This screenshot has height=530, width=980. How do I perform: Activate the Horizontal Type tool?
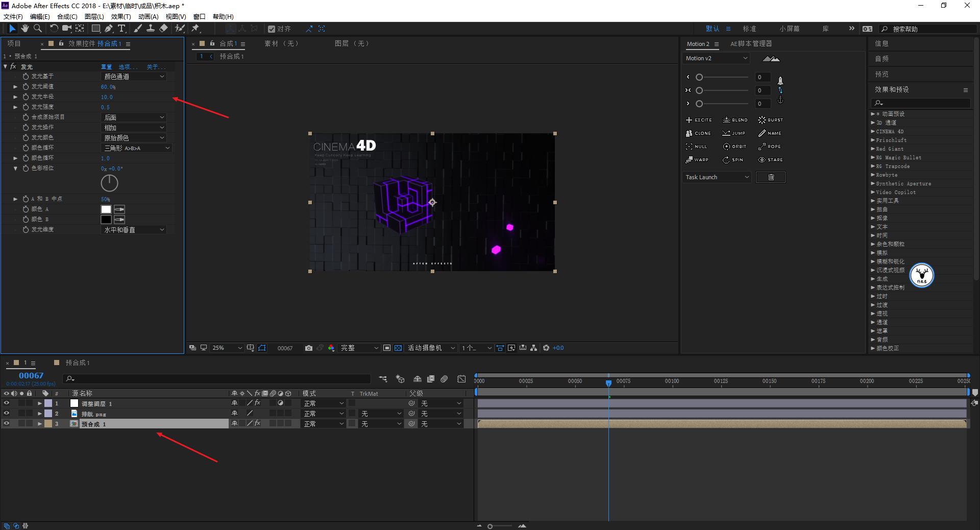click(x=121, y=29)
